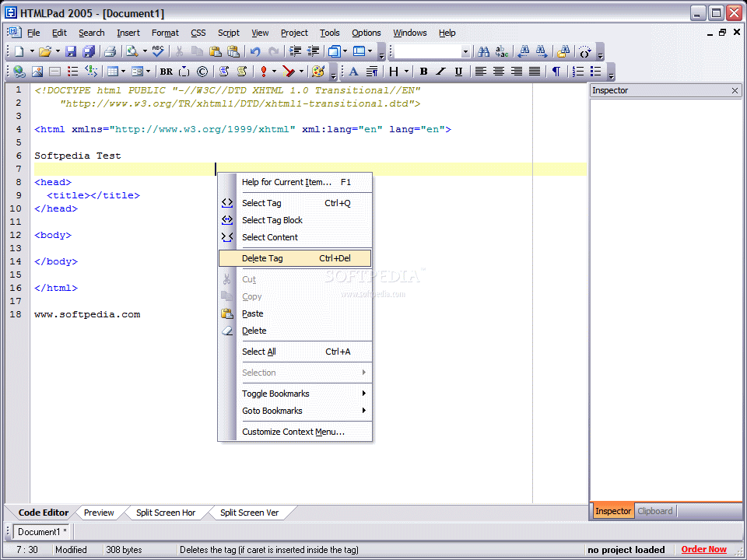
Task: Insert numbered list
Action: tap(578, 72)
